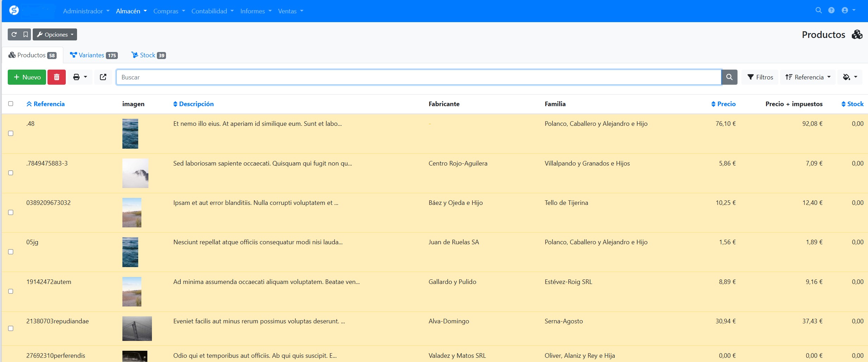Screen dimensions: 868x362
Task: Click the export/open in new window icon
Action: click(x=103, y=77)
